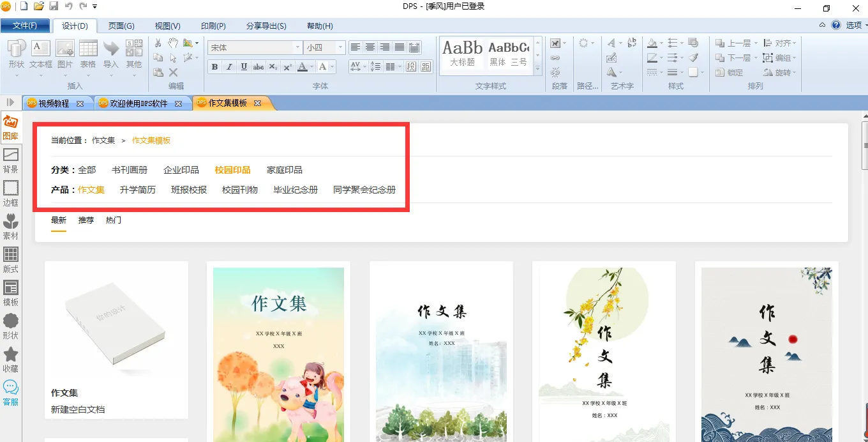
Task: Open the 版式 layout panel
Action: pos(10,259)
